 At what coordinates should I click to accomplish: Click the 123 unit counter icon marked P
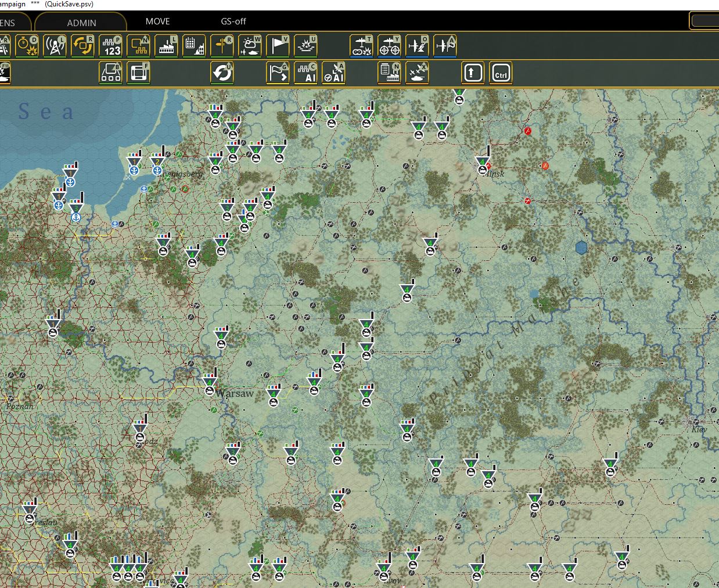click(111, 46)
